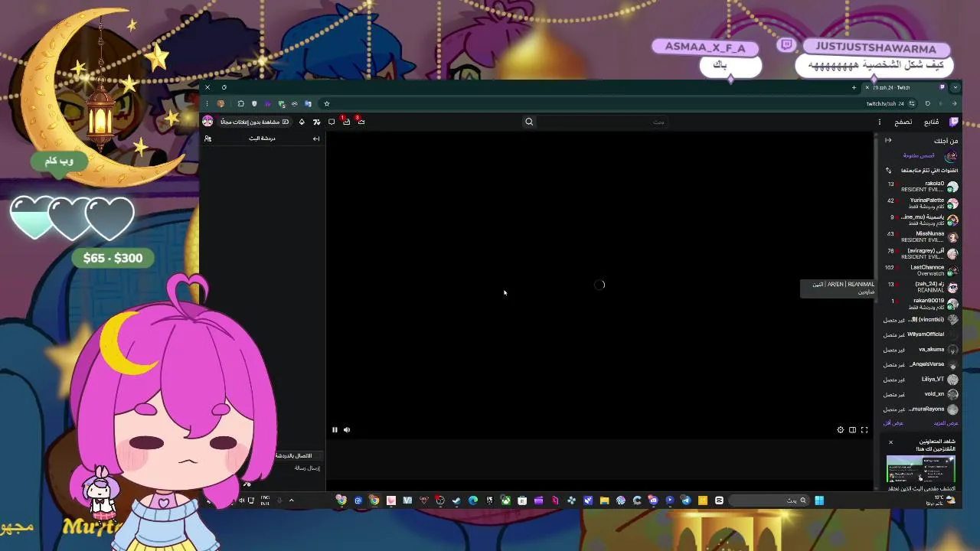Open the language translate icon
Image resolution: width=980 pixels, height=551 pixels.
coord(316,122)
